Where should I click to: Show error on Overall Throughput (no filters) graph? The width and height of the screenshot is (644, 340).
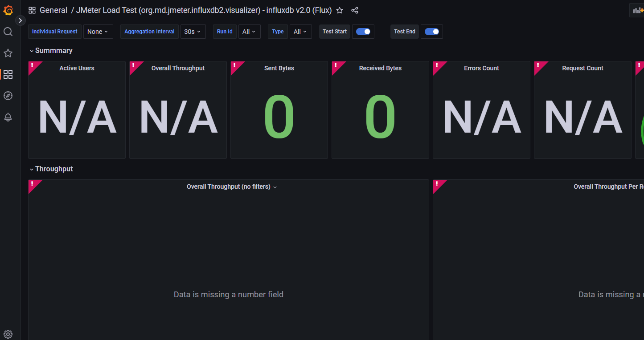[x=33, y=184]
